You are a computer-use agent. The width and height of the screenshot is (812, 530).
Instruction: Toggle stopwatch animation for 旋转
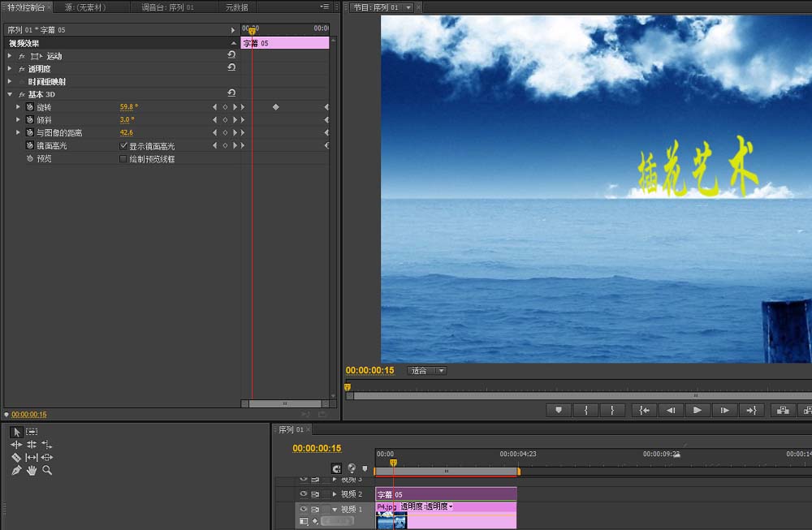coord(29,107)
